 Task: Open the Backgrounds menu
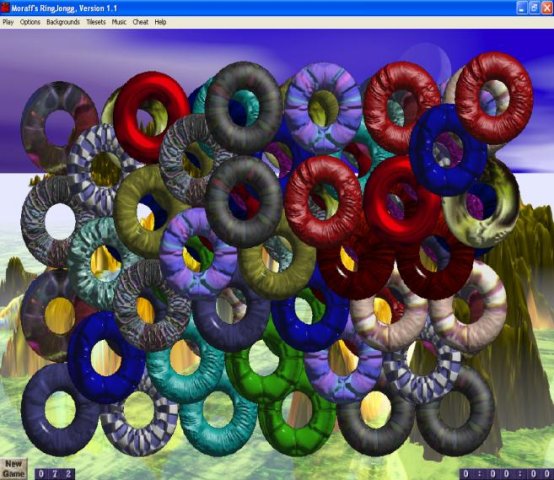click(x=63, y=22)
